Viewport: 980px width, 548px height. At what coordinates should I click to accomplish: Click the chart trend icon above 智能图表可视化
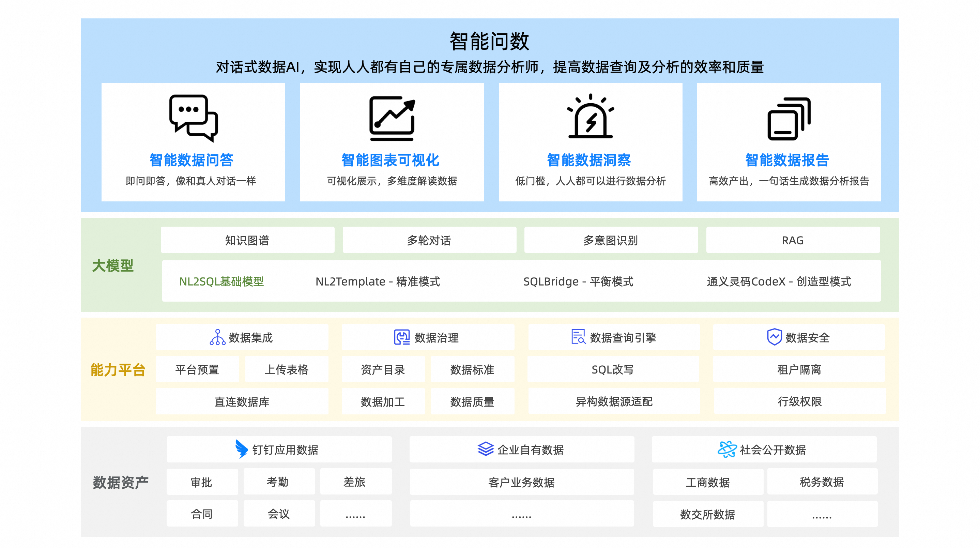pyautogui.click(x=392, y=118)
